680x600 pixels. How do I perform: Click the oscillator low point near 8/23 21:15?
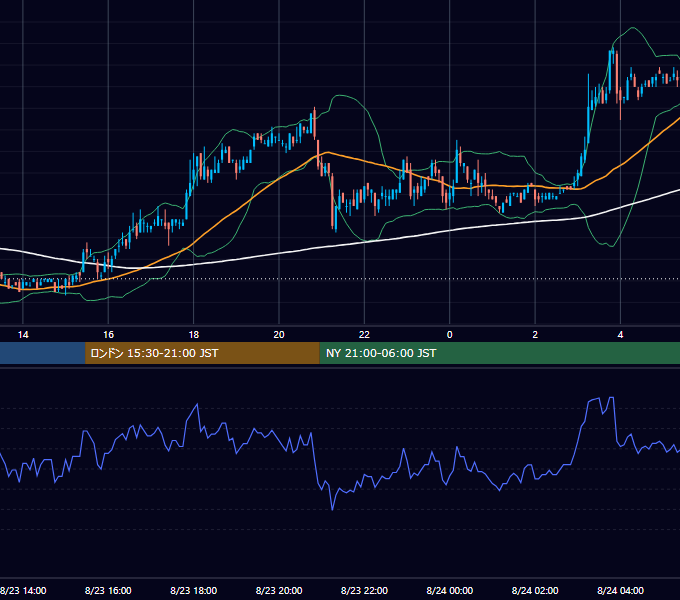[x=333, y=509]
